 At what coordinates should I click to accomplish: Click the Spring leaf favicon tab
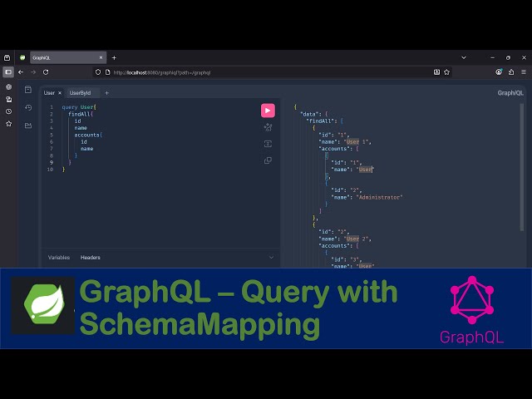coord(22,57)
